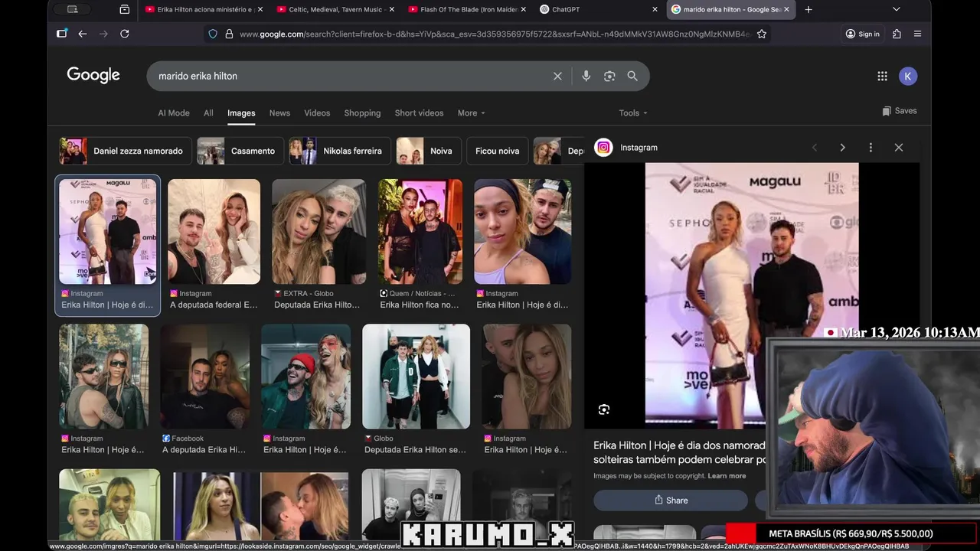Clear the Google search box
The height and width of the screenshot is (551, 980).
[557, 76]
